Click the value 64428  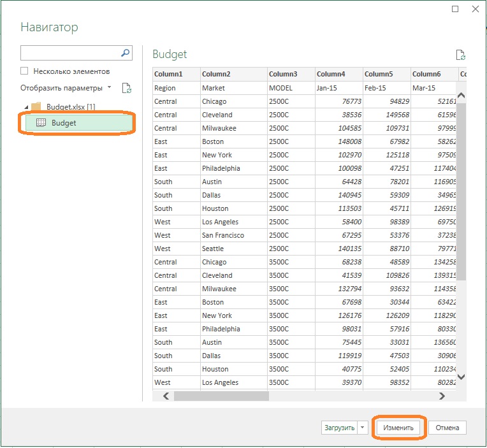tap(352, 182)
